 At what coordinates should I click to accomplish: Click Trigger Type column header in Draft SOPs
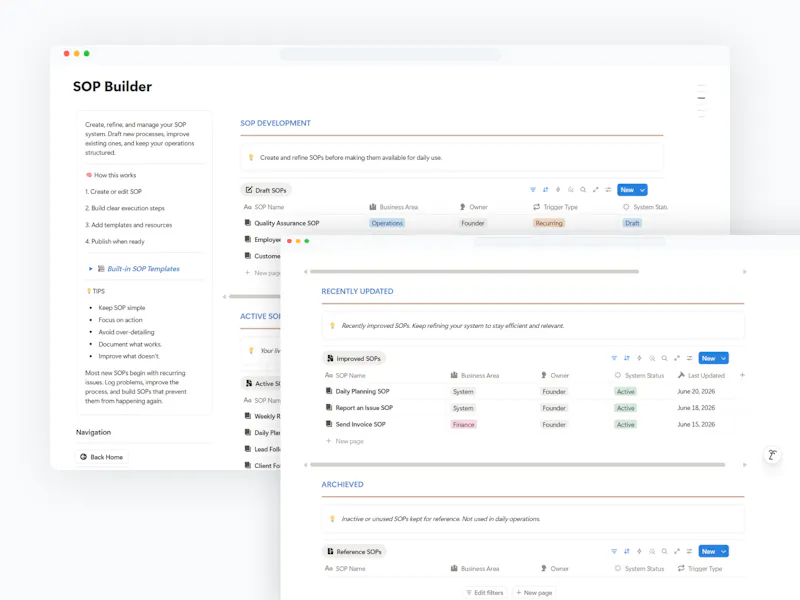(556, 207)
